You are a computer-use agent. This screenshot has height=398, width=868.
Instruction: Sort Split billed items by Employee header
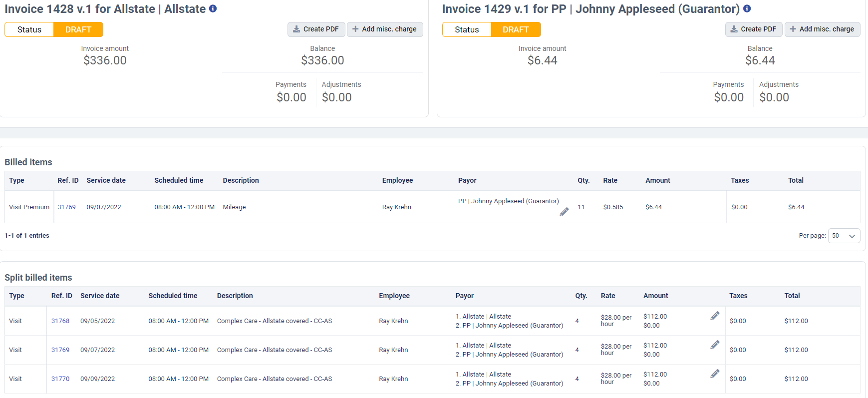394,296
